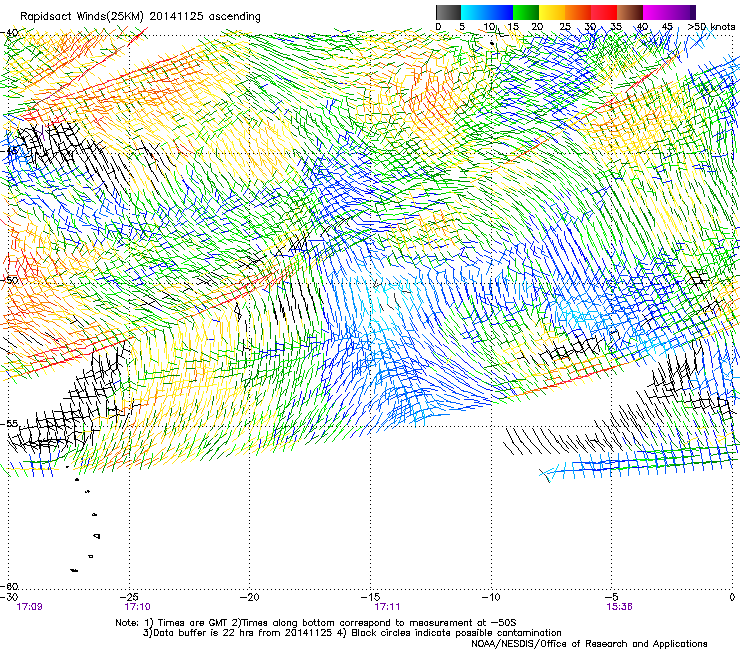This screenshot has width=740, height=650.
Task: Click the '-10' longitude label on bottom axis
Action: [491, 597]
